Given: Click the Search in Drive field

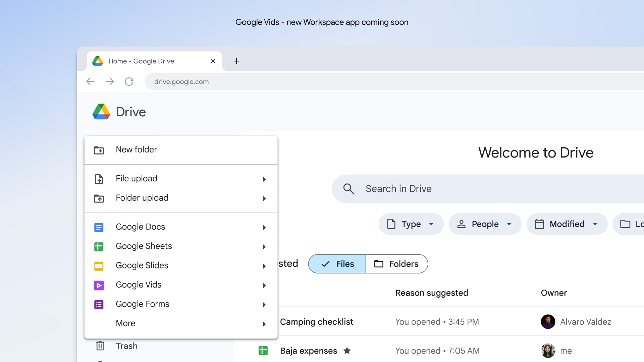Looking at the screenshot, I should 436,188.
